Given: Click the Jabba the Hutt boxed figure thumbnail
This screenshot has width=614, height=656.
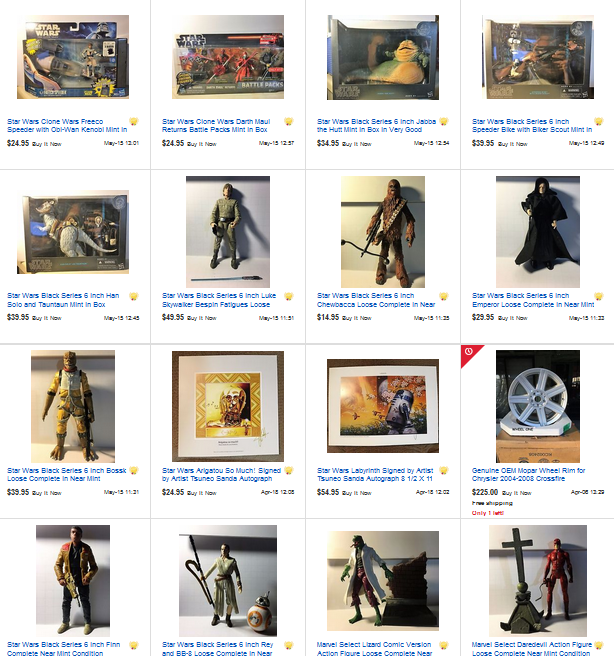Looking at the screenshot, I should 383,57.
